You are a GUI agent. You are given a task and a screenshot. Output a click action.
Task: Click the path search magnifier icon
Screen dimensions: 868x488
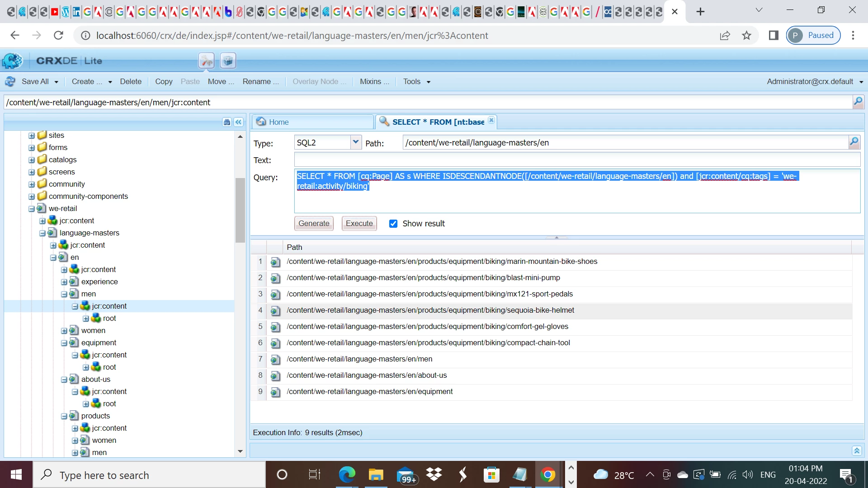(x=858, y=102)
